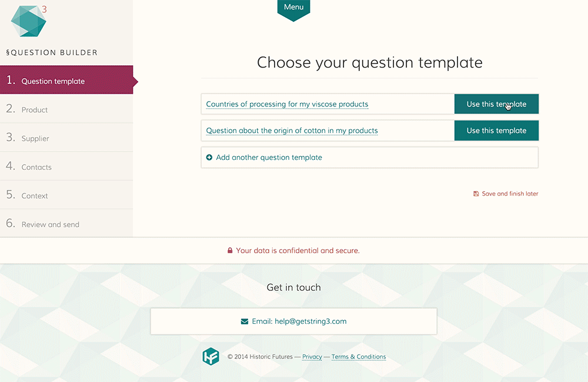Go to step 1 Question template
Image resolution: width=588 pixels, height=382 pixels.
[x=66, y=80]
